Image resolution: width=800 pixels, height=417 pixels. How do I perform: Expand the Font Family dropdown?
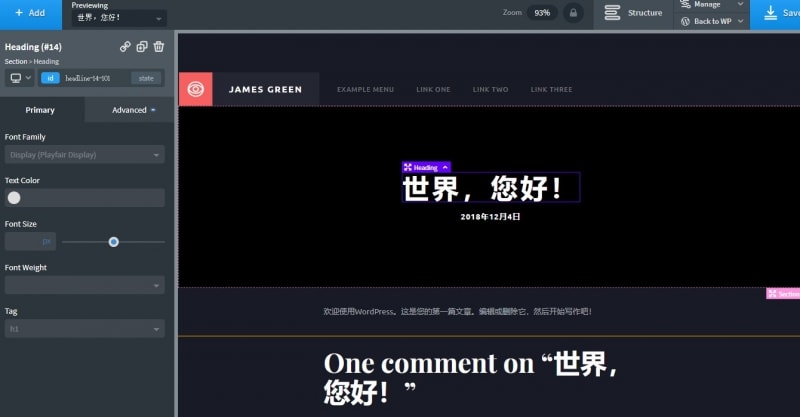(x=84, y=155)
